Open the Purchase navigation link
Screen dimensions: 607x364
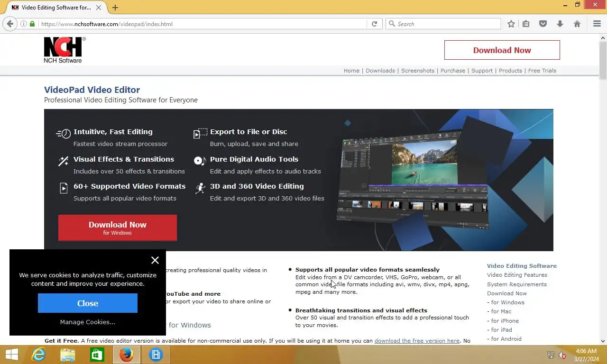click(453, 71)
